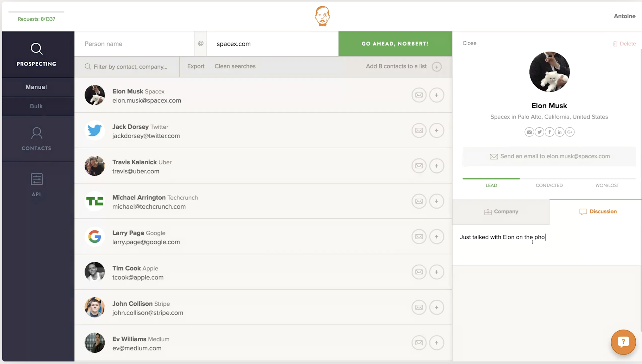Click in the discussion note text area

pyautogui.click(x=547, y=245)
